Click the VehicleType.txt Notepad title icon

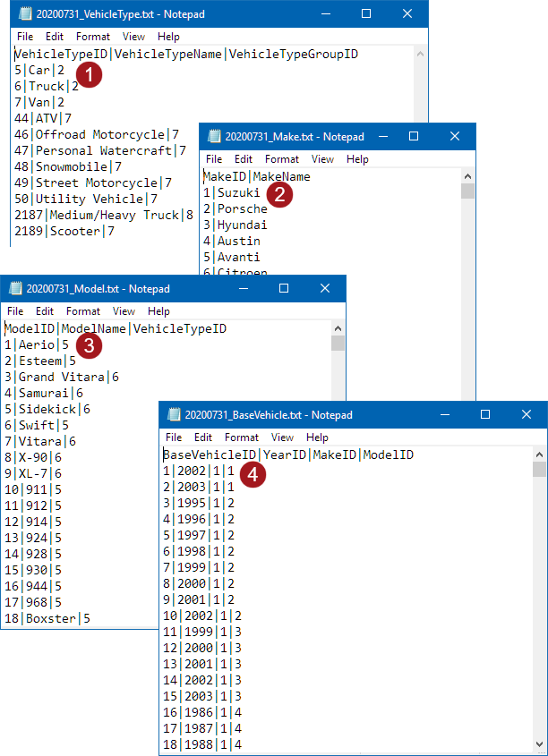pyautogui.click(x=25, y=14)
